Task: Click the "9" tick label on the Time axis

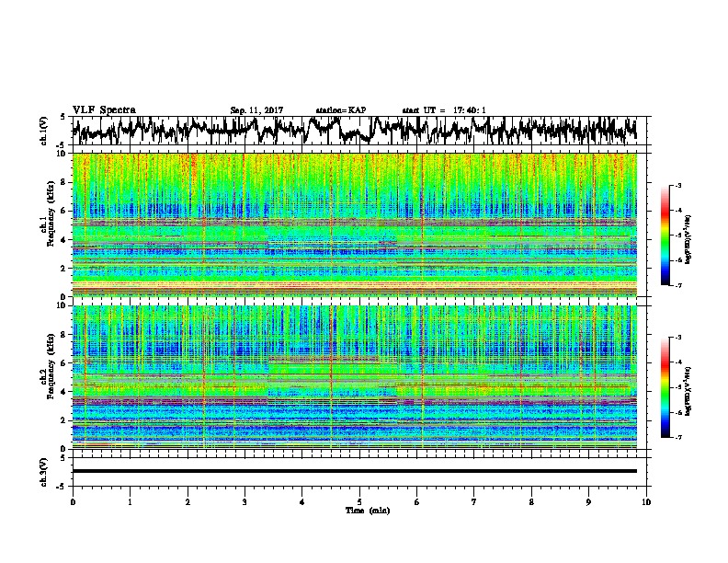Action: point(588,502)
